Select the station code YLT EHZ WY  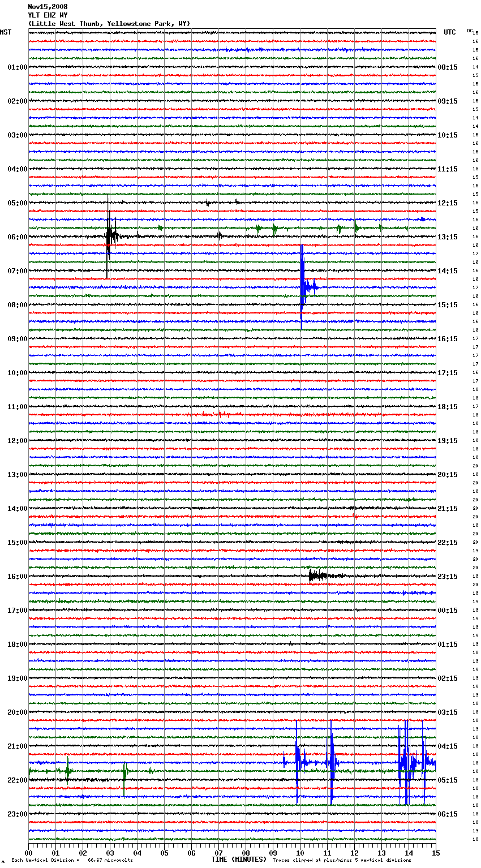[48, 15]
